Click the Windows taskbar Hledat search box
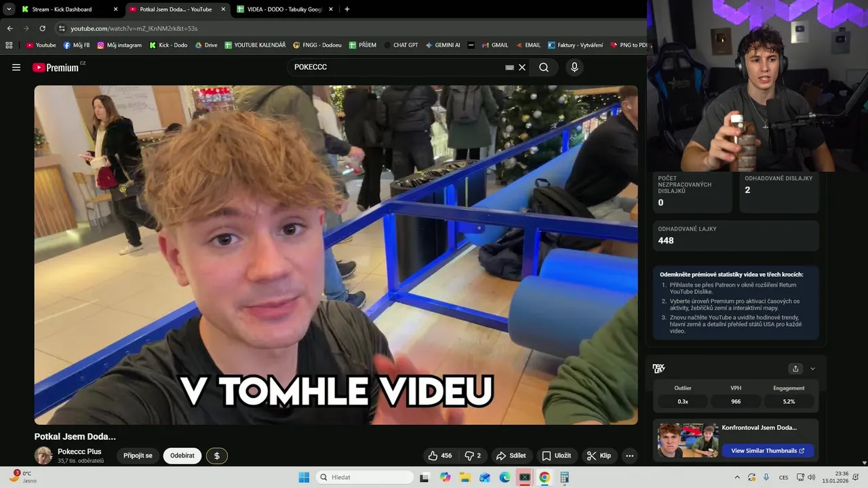868x488 pixels. [365, 477]
